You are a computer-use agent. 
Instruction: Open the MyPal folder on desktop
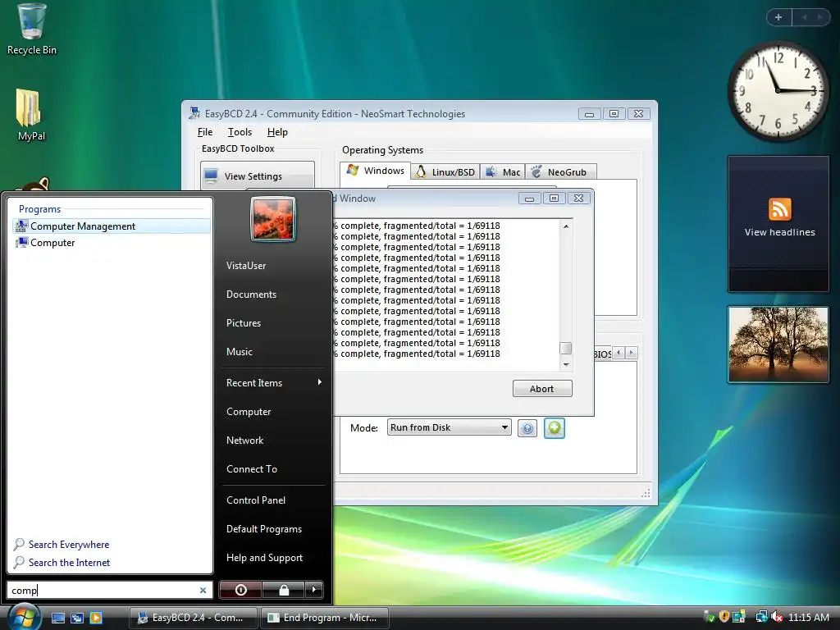click(30, 115)
